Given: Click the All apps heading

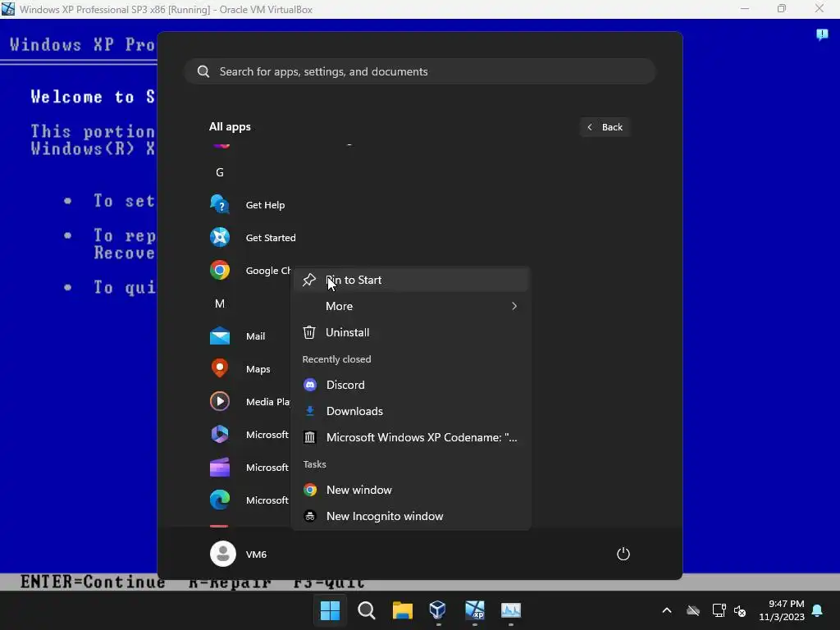Looking at the screenshot, I should [x=230, y=126].
